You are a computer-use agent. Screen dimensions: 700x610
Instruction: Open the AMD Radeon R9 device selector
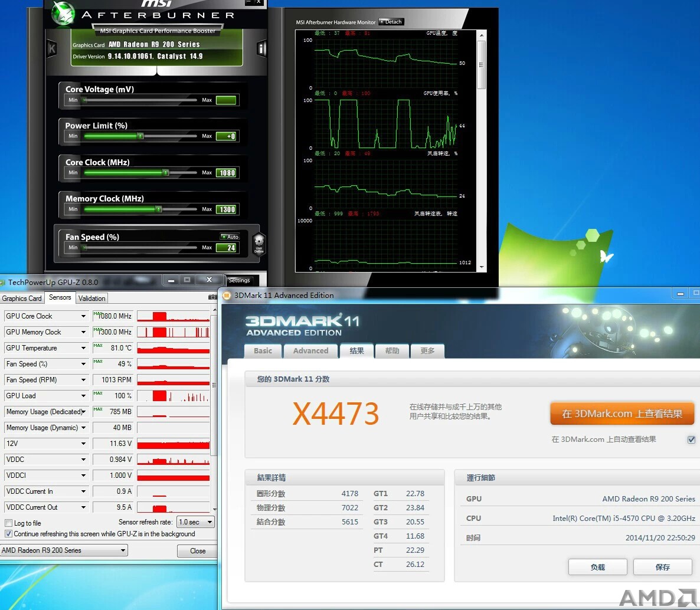click(x=64, y=550)
